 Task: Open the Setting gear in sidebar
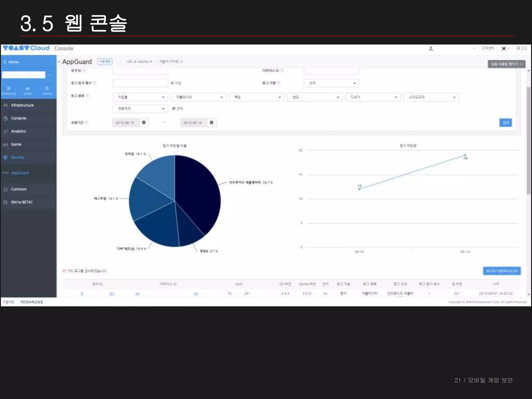point(47,90)
